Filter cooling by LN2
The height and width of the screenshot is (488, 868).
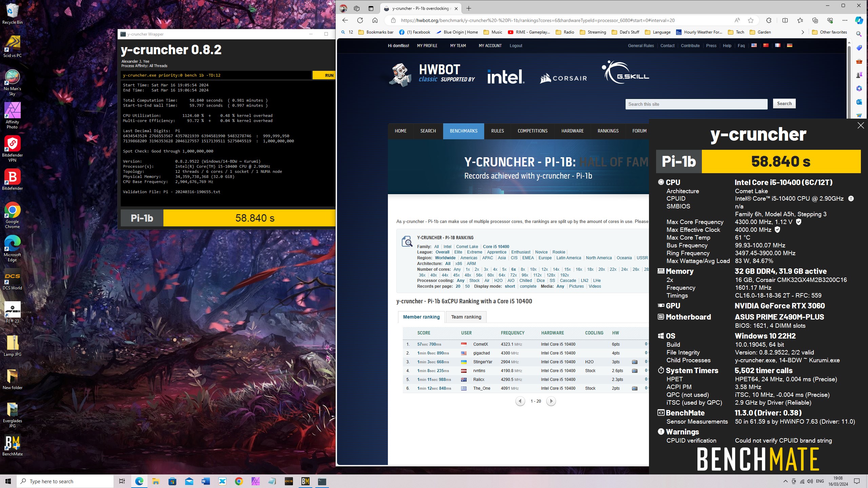point(584,281)
